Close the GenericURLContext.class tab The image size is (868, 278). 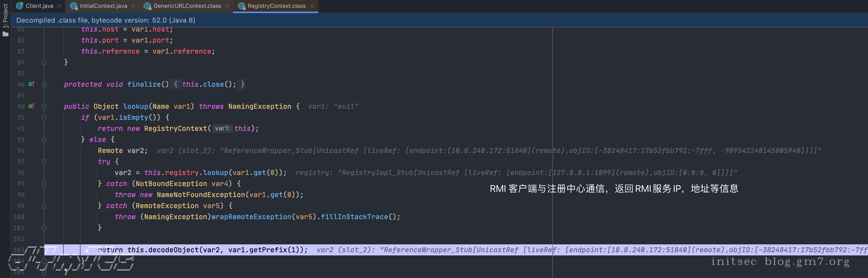(227, 6)
